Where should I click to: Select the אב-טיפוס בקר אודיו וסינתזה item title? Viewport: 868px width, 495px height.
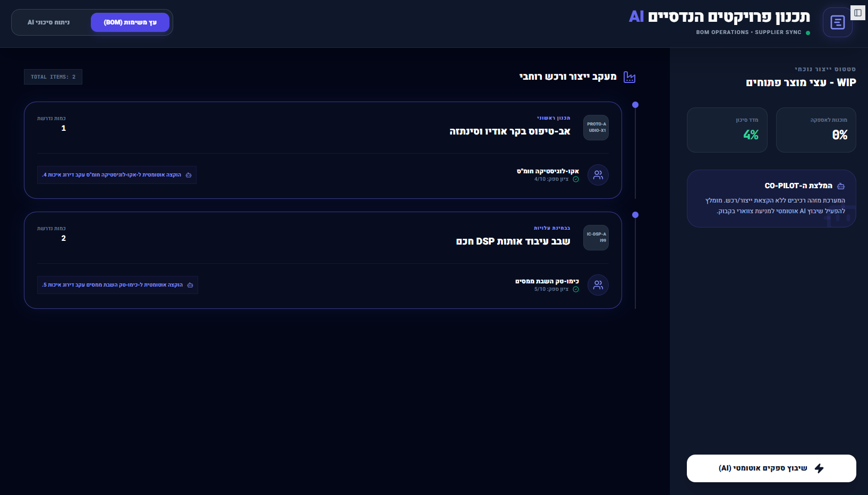(x=510, y=131)
